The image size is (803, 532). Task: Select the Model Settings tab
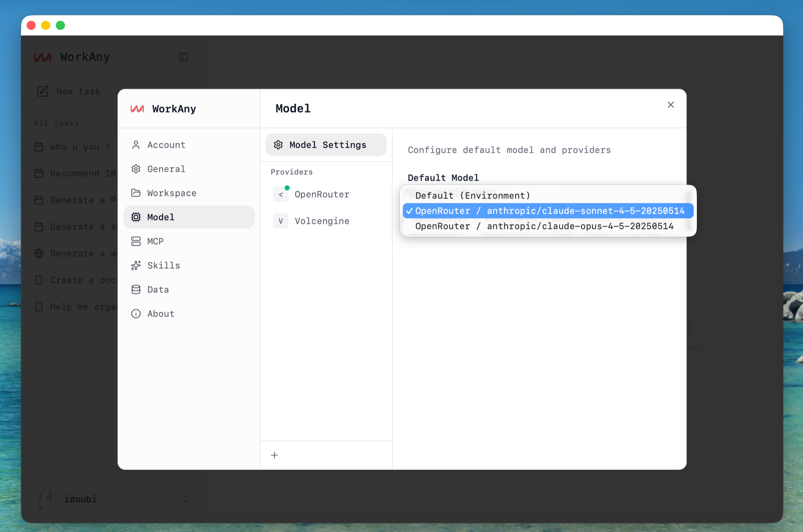326,145
